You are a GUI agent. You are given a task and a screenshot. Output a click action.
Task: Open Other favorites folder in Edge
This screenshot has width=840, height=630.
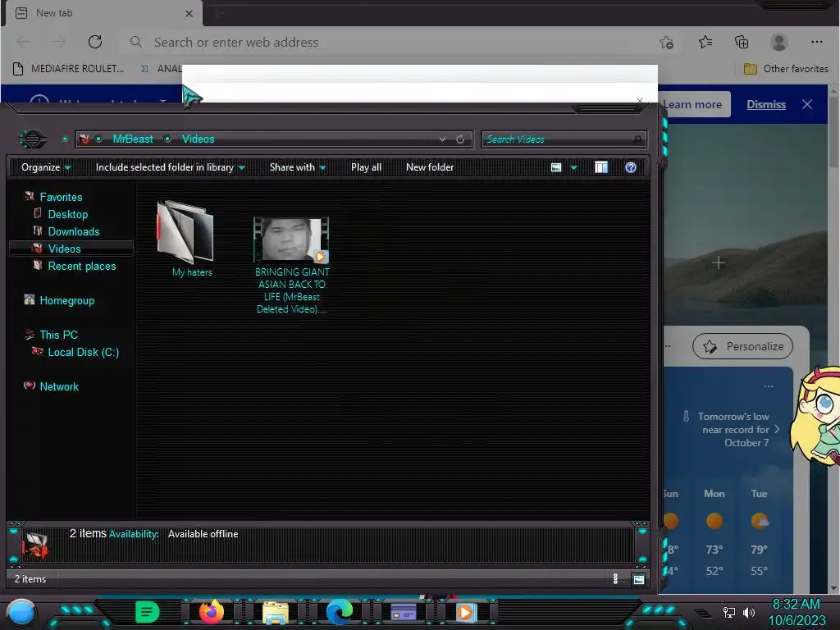(x=786, y=69)
